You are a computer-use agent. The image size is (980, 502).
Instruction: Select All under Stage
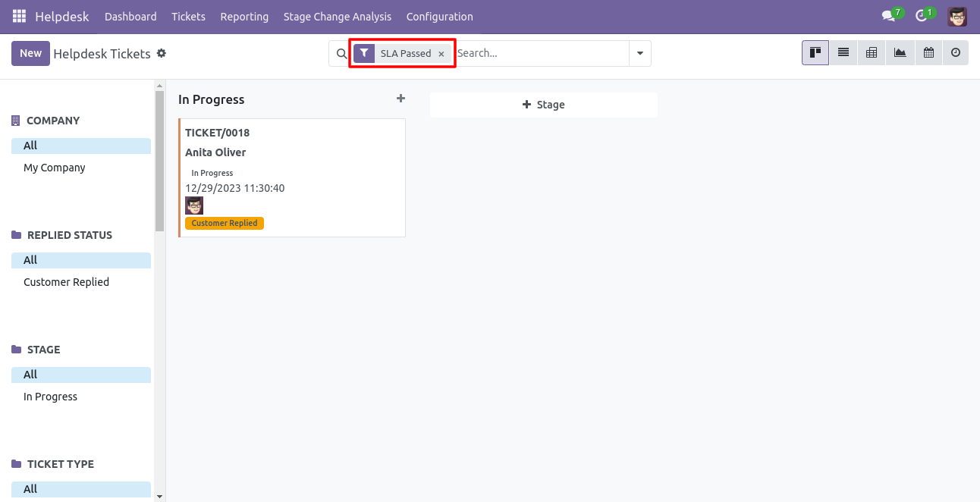pyautogui.click(x=81, y=375)
